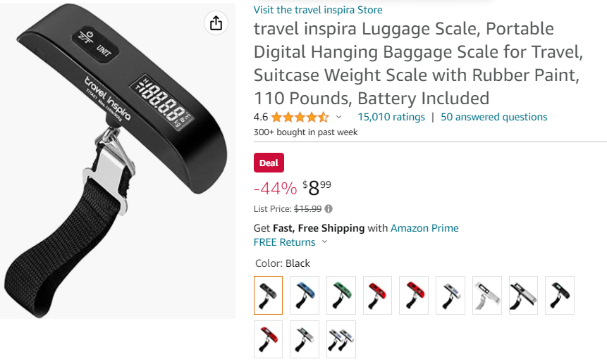Open the 50 answered questions link
Image resolution: width=607 pixels, height=364 pixels.
(494, 117)
